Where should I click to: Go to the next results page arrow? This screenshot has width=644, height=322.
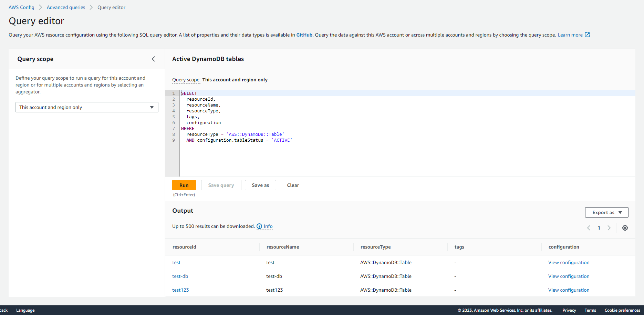click(x=609, y=228)
